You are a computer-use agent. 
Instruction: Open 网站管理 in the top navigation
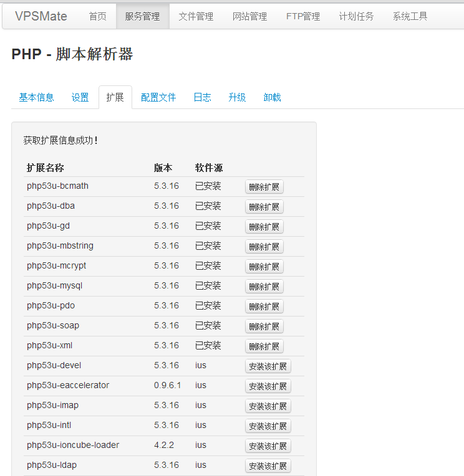point(249,16)
